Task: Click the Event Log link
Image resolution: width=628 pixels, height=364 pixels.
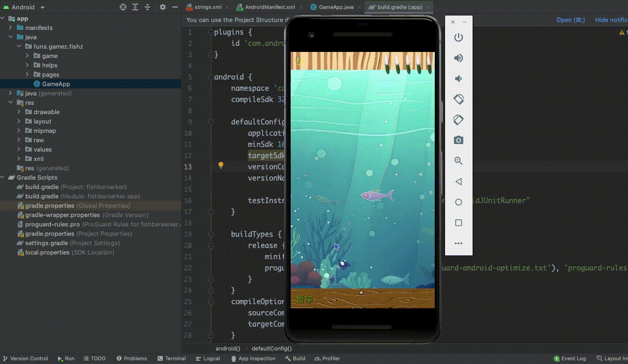Action: [x=569, y=358]
